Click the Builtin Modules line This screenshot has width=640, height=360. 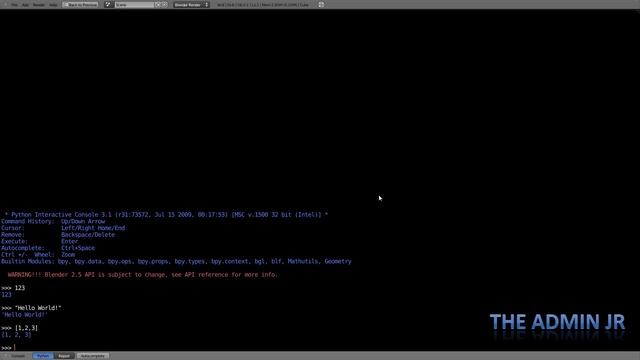(x=176, y=261)
